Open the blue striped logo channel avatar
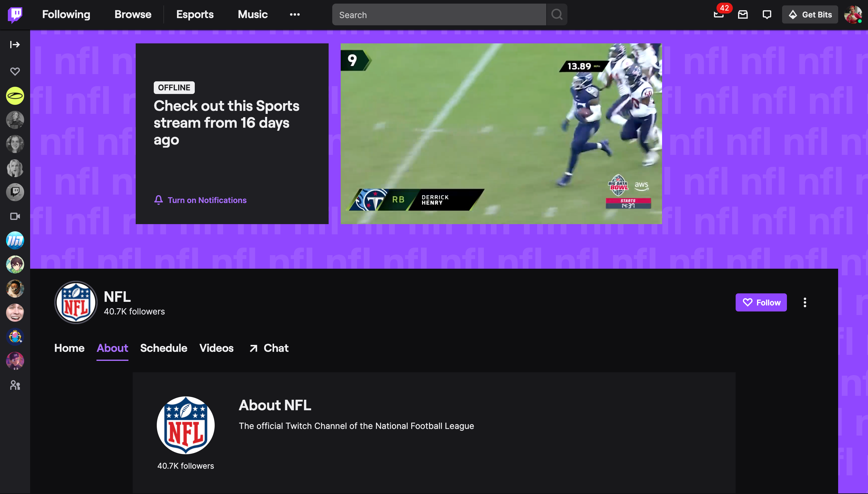 pos(15,241)
